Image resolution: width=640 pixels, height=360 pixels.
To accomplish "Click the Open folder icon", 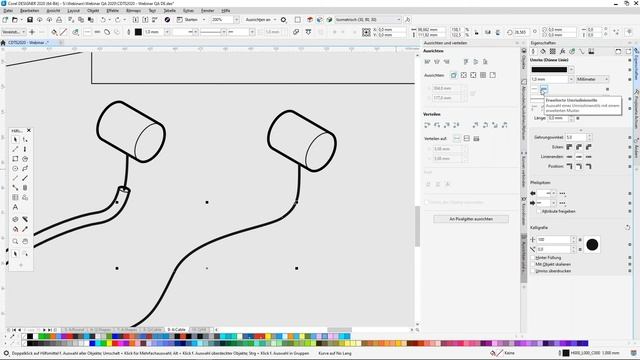I will [x=15, y=20].
